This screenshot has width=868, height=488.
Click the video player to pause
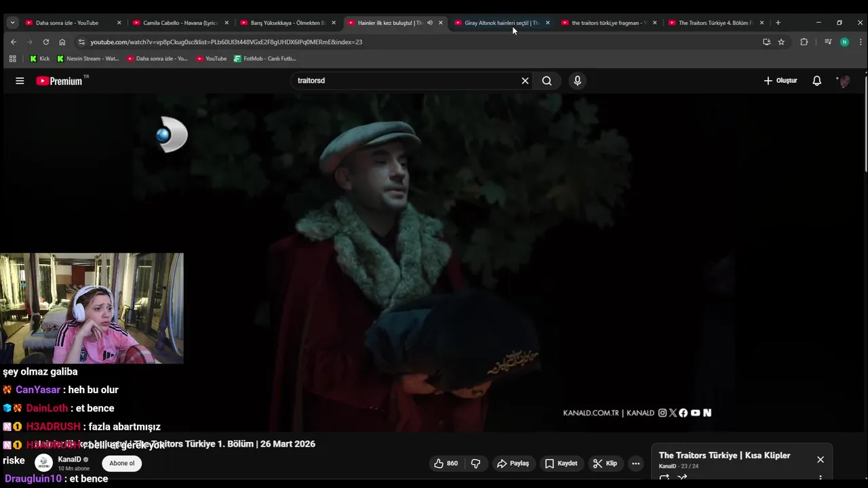(x=434, y=263)
